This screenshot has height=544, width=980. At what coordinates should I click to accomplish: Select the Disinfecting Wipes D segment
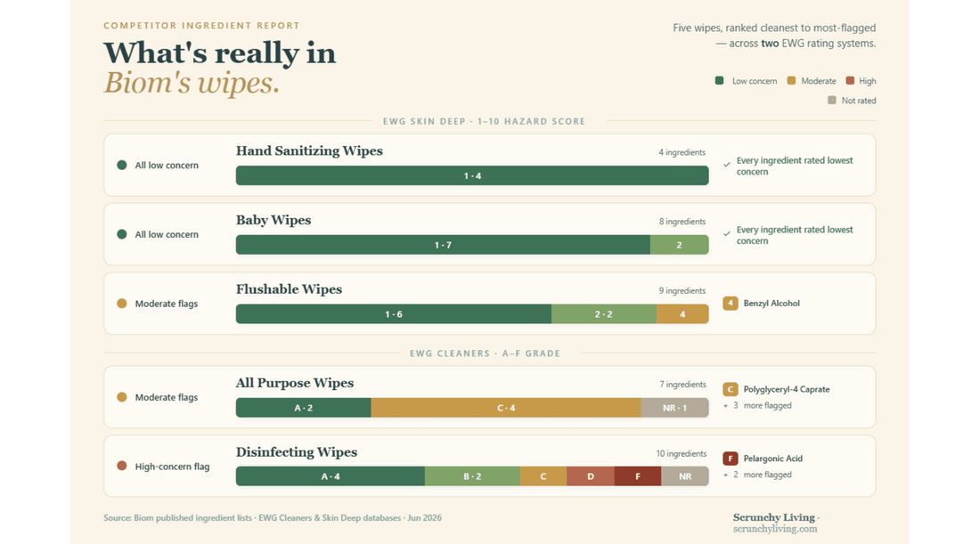point(591,476)
